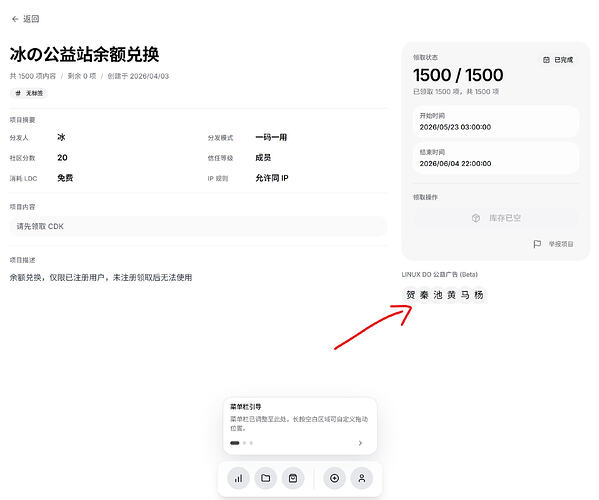Select the 马 ad character tile
The height and width of the screenshot is (500, 599).
coord(465,294)
